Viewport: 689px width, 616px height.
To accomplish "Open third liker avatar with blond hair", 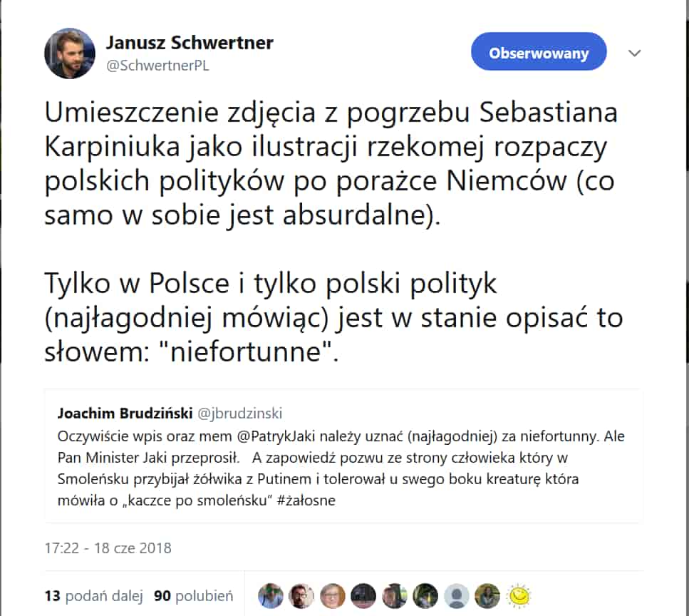I will click(x=333, y=596).
